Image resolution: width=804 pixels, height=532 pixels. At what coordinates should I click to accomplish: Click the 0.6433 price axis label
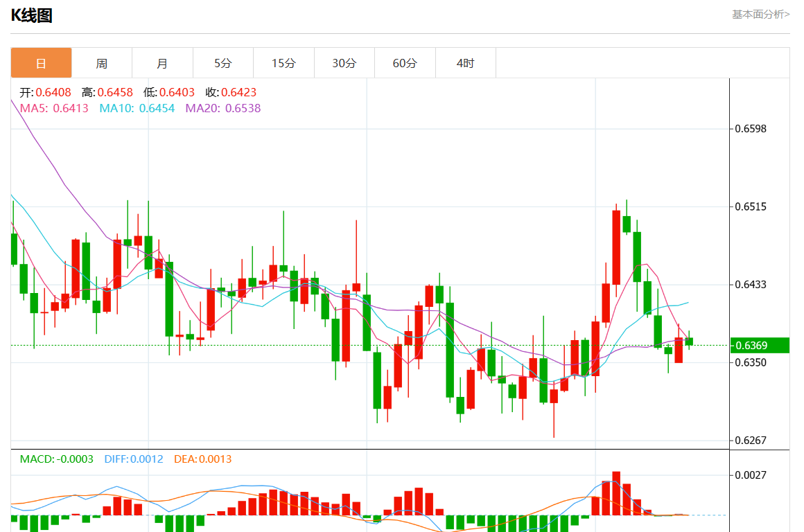pos(751,285)
